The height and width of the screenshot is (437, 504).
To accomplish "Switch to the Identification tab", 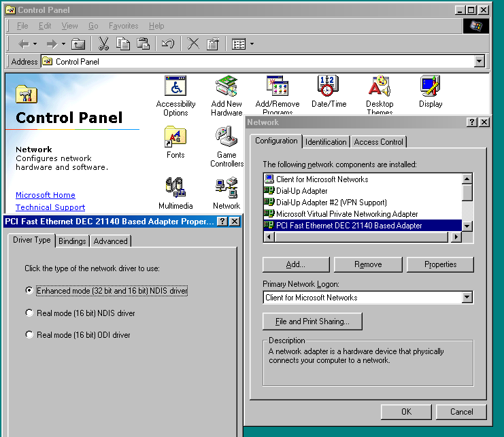I will pyautogui.click(x=326, y=142).
